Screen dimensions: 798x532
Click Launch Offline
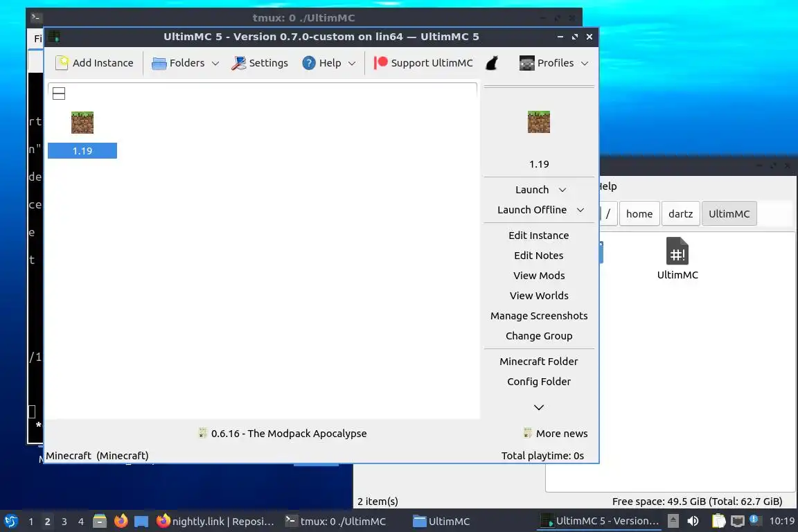(532, 210)
